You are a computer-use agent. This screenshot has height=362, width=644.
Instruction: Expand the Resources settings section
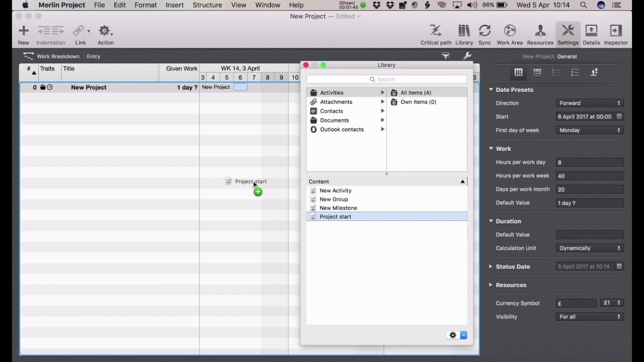click(491, 285)
